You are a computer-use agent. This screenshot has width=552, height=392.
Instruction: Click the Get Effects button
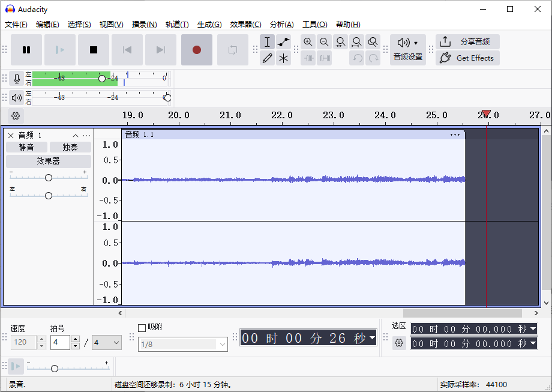click(x=467, y=58)
